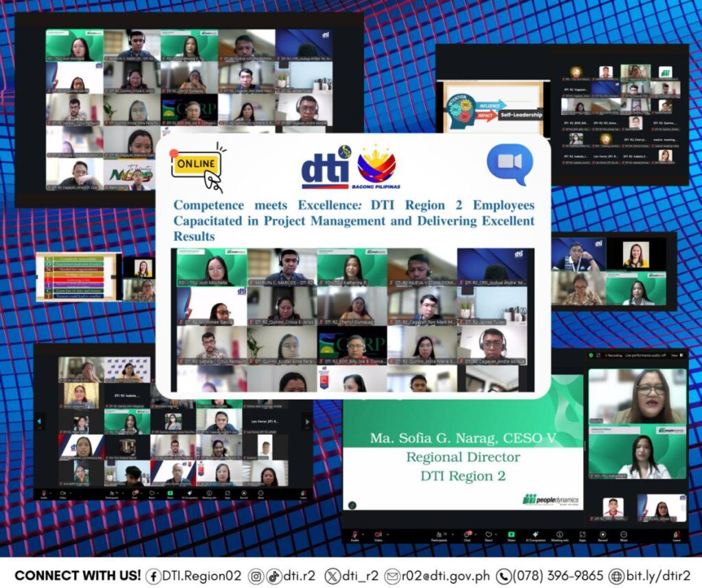702x588 pixels.
Task: Toggle Record in slide presentation Zoom toolbar
Action: click(x=604, y=535)
